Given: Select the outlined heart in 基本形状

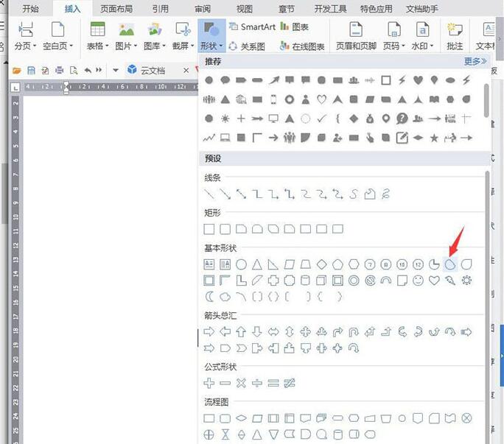Looking at the screenshot, I should coord(434,281).
